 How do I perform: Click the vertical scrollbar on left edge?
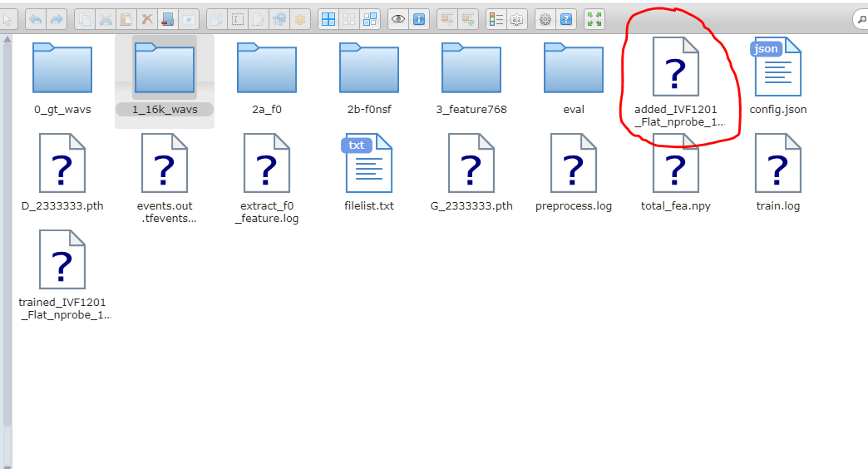pyautogui.click(x=7, y=233)
